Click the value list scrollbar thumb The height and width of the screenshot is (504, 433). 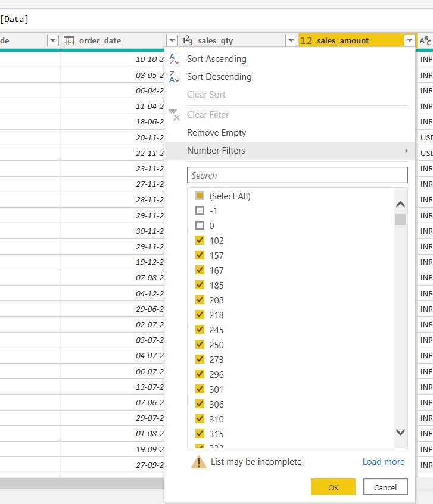(400, 219)
